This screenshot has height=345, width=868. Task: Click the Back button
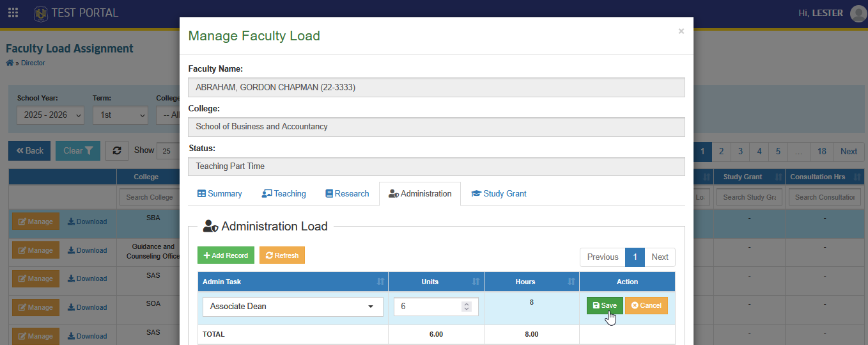click(x=29, y=151)
